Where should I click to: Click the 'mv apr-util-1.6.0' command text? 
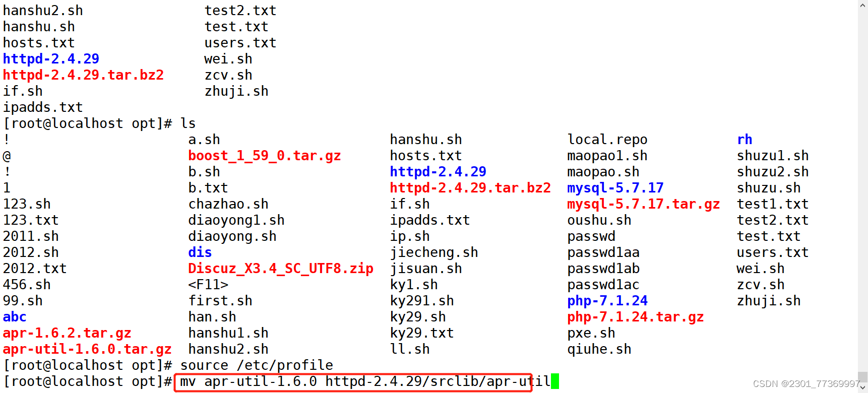(249, 381)
